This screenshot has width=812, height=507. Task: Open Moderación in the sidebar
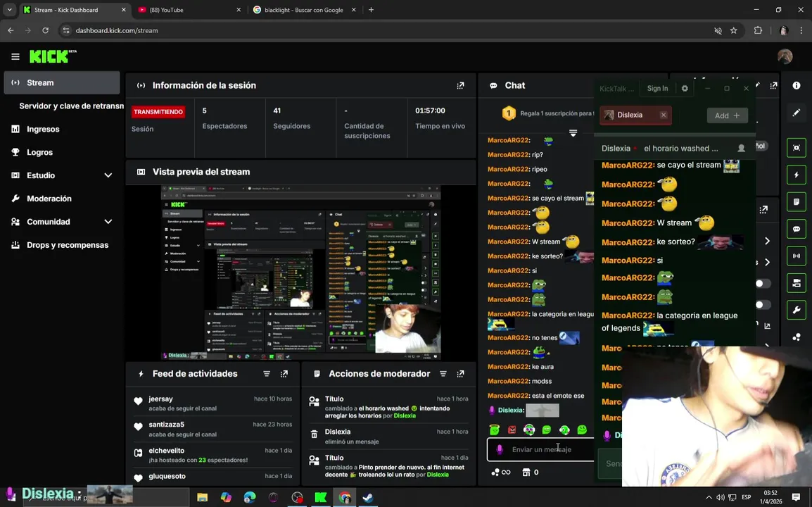click(49, 199)
